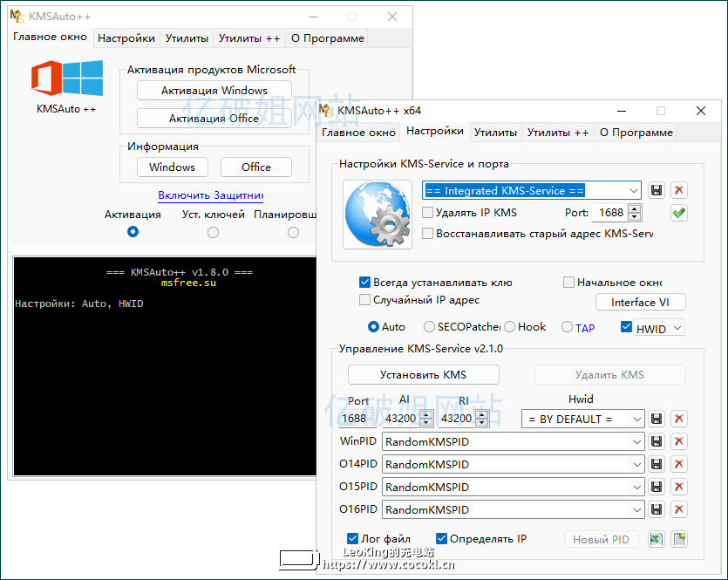Open О Программе tab in x64 window

coord(636,133)
